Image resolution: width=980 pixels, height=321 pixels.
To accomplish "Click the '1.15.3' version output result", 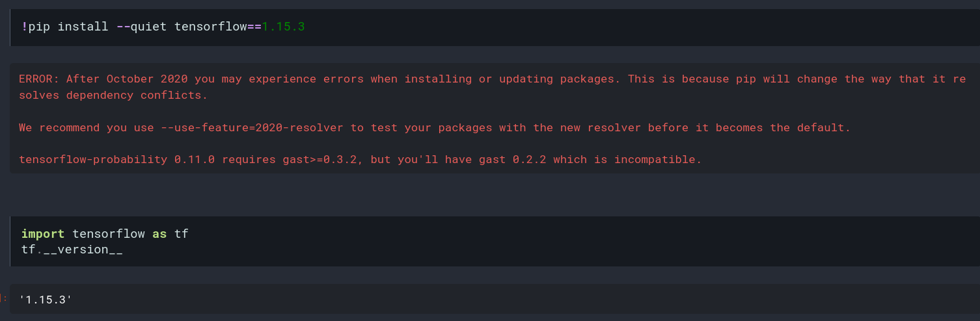I will click(46, 300).
